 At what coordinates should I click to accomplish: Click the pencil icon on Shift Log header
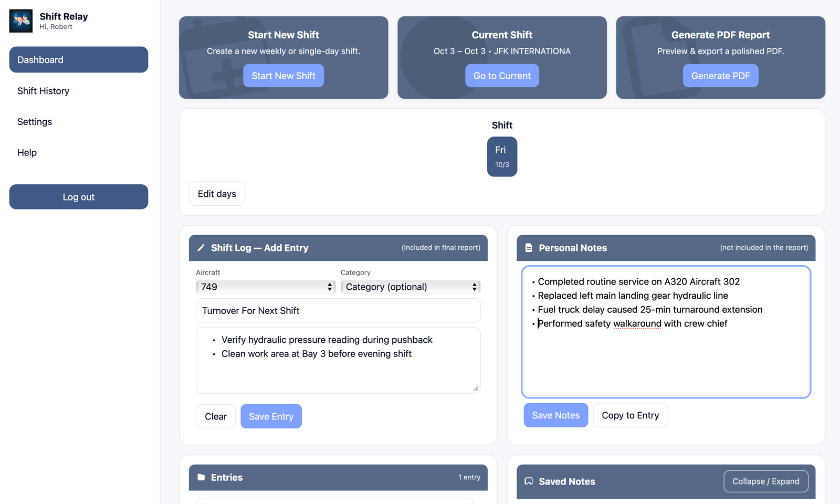(201, 247)
